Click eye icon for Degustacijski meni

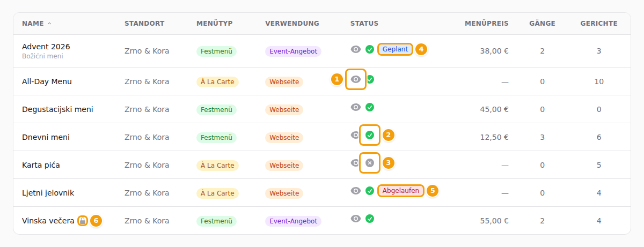[355, 107]
